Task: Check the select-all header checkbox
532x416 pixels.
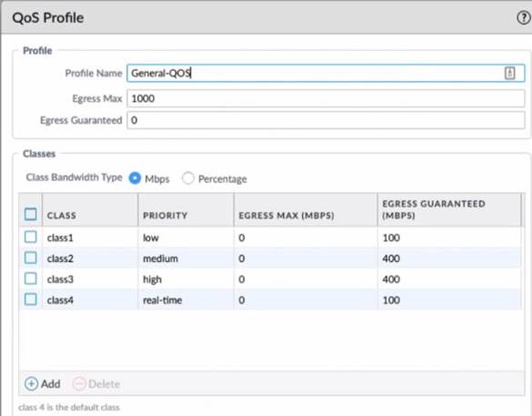Action: pos(31,214)
